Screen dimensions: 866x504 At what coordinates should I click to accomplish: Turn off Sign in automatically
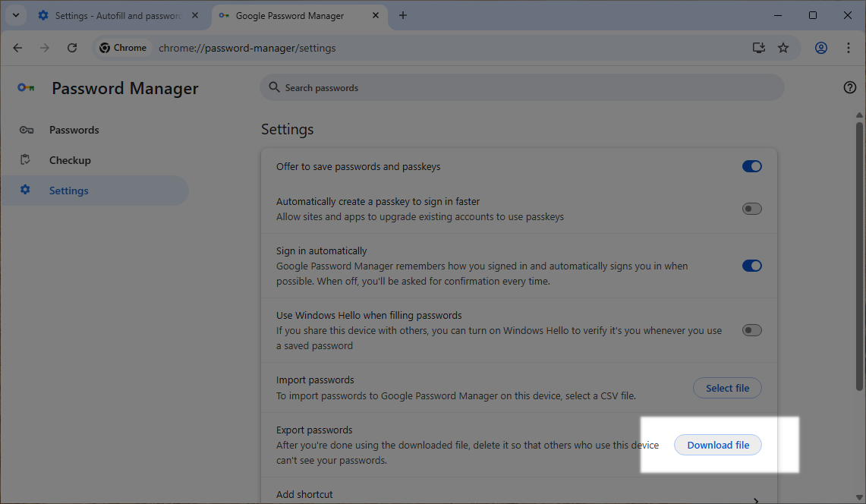(751, 266)
